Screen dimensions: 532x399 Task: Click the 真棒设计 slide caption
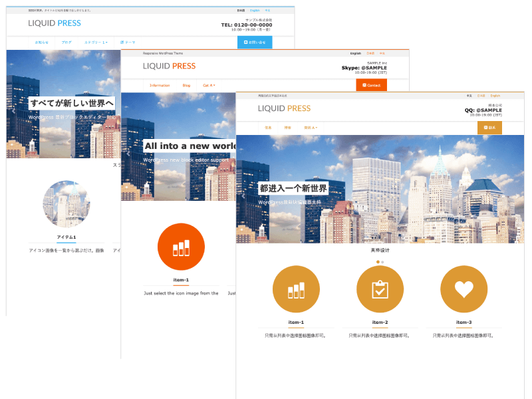380,251
